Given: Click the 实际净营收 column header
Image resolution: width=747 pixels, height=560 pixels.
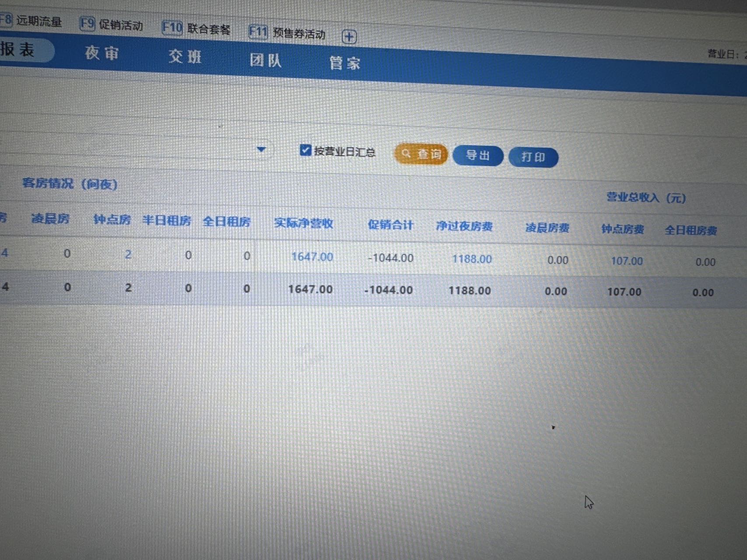Looking at the screenshot, I should (304, 224).
